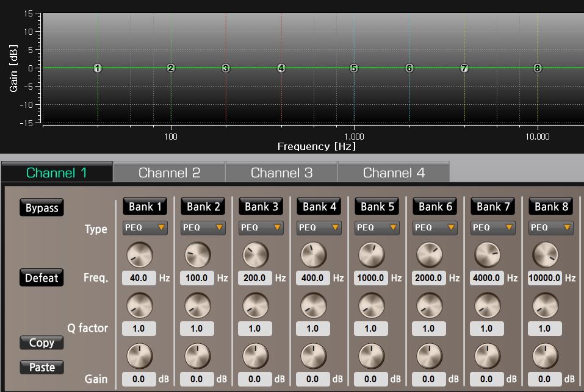Image resolution: width=584 pixels, height=392 pixels.
Task: Switch to the Channel 2 tab
Action: click(x=169, y=173)
